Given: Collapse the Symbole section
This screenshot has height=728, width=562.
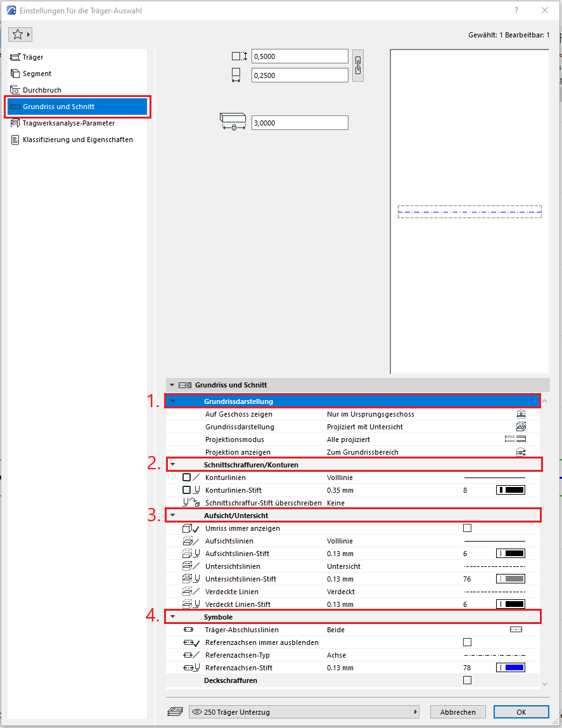Looking at the screenshot, I should click(172, 617).
